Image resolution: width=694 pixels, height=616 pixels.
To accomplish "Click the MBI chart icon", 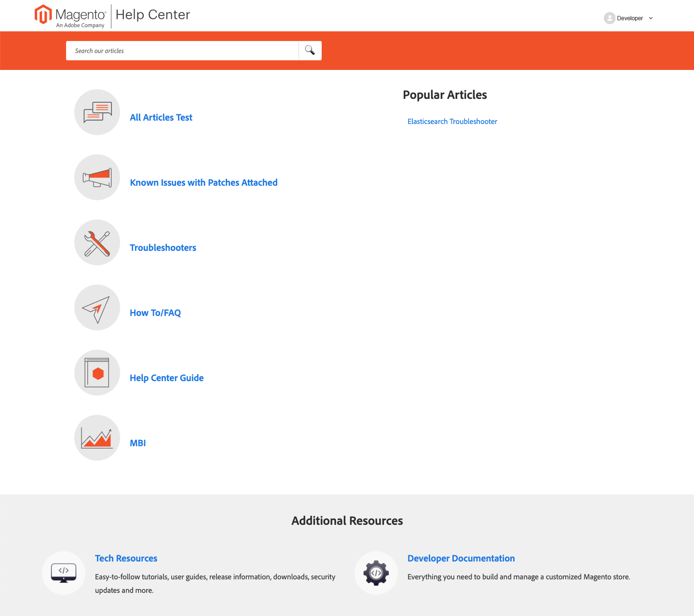I will pyautogui.click(x=97, y=438).
